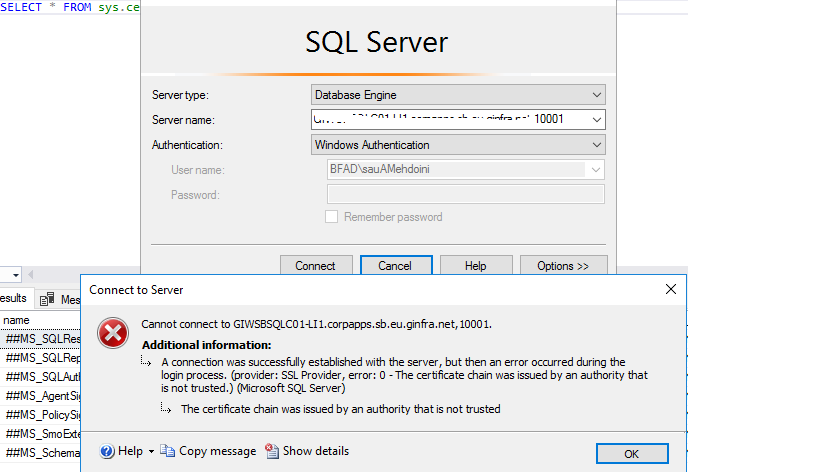Screen dimensions: 819x472
Task: Click the Cancel button
Action: pos(395,266)
